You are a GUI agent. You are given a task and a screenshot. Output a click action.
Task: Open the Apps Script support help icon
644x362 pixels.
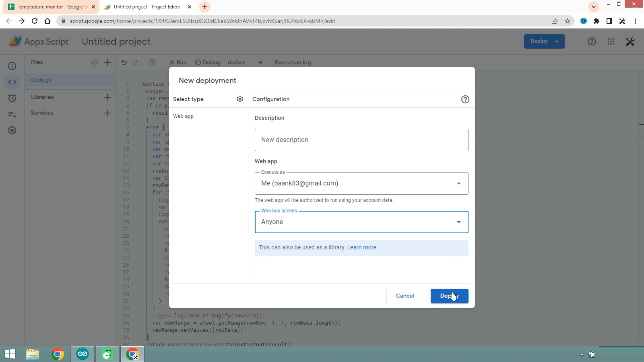click(x=592, y=41)
